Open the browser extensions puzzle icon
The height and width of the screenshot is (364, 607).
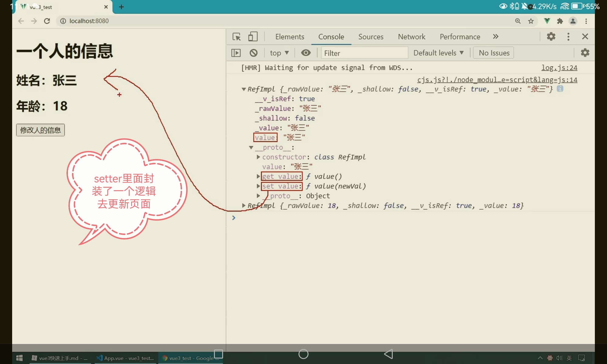pos(560,21)
